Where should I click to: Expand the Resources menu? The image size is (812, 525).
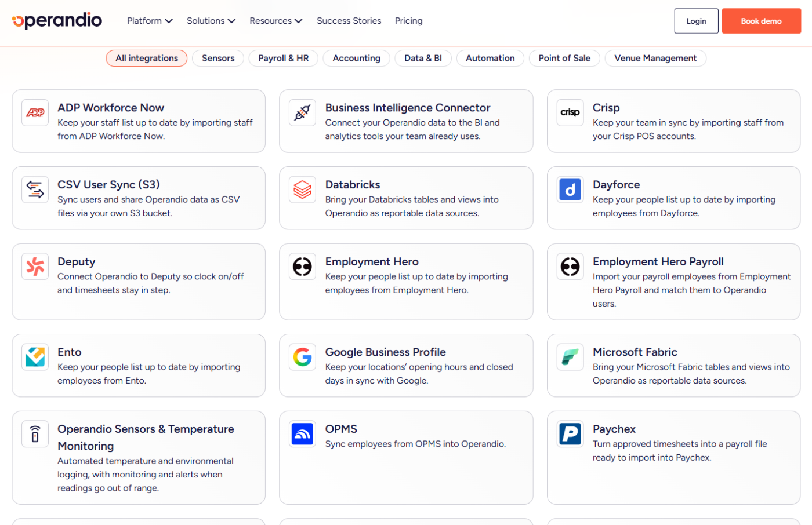[276, 21]
